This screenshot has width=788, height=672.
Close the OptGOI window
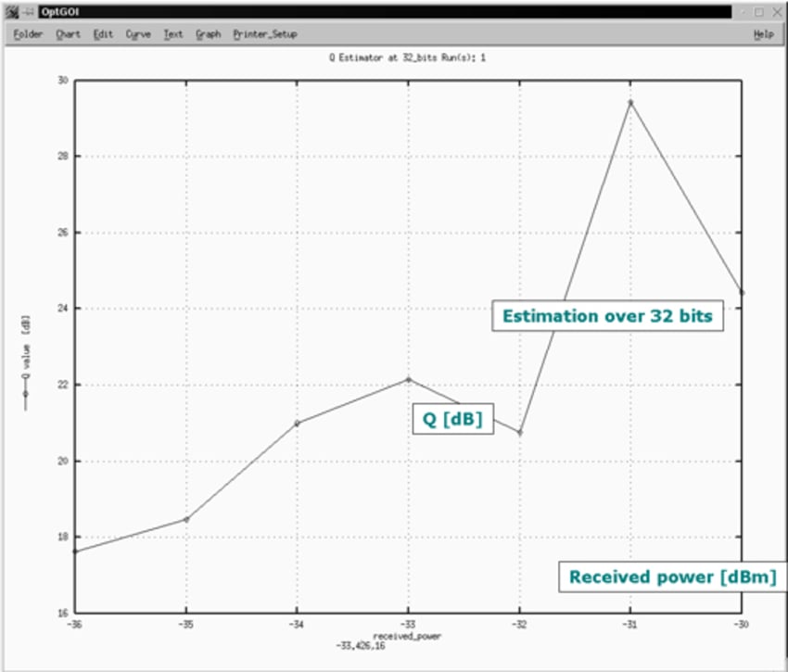tap(775, 12)
